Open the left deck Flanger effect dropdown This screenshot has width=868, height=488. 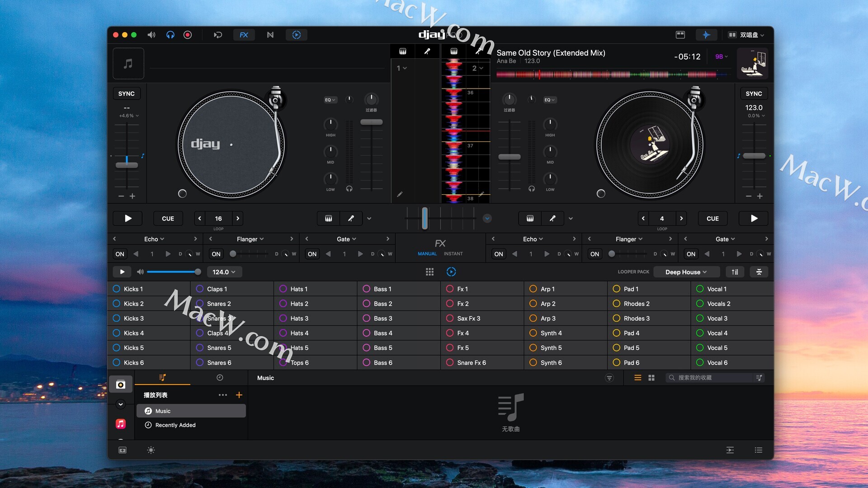coord(250,239)
